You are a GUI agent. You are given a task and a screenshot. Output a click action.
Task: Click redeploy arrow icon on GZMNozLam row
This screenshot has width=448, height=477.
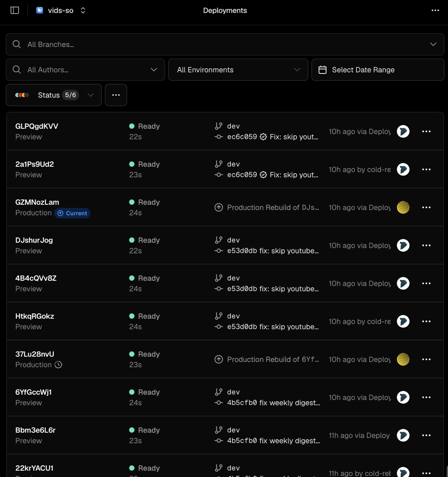[x=219, y=207]
